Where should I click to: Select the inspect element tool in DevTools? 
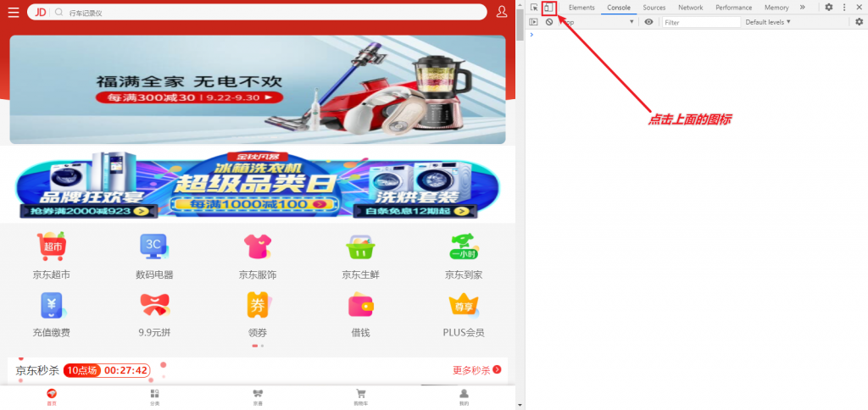[534, 8]
